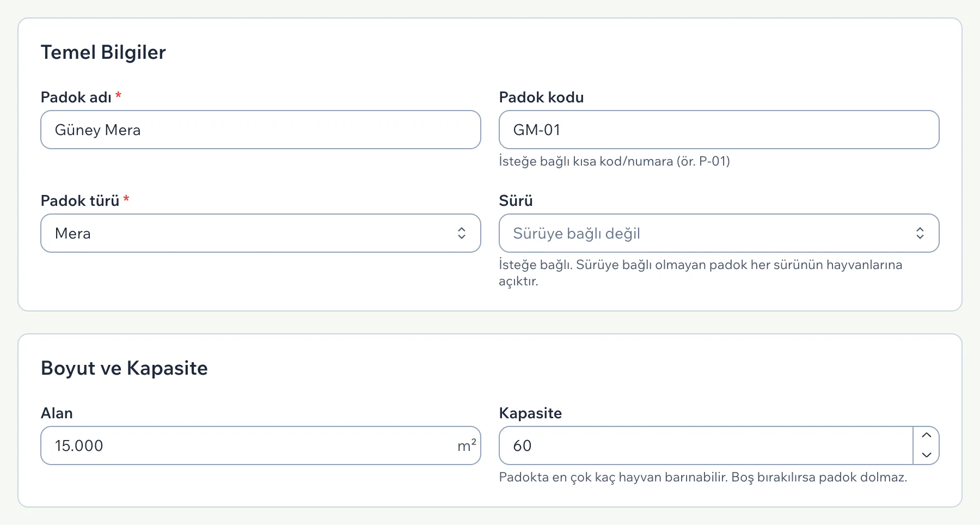Open the Padok türü dropdown showing Mera

[x=261, y=233]
